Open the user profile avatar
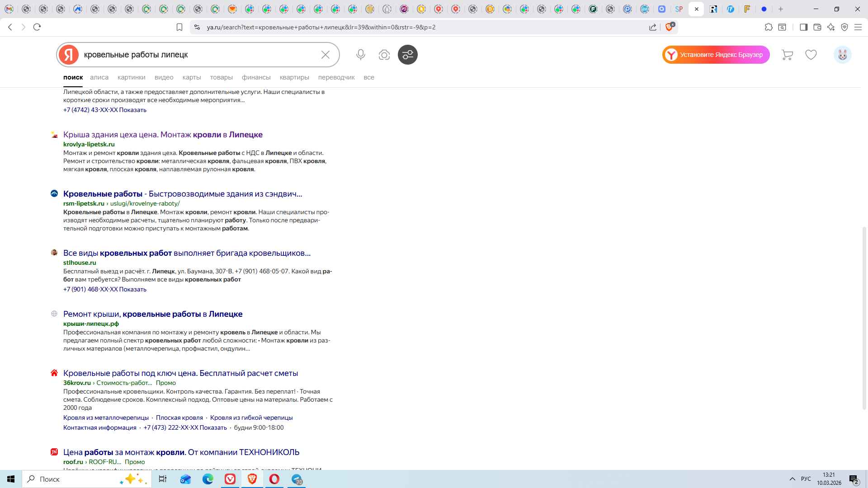Image resolution: width=868 pixels, height=488 pixels. (842, 55)
